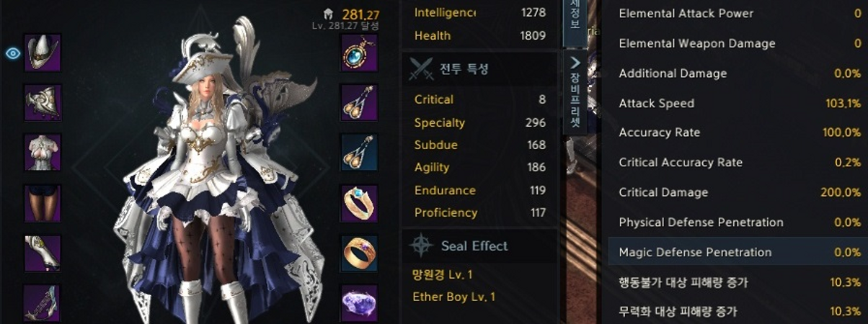Click the gold ring with purple gem

[359, 253]
